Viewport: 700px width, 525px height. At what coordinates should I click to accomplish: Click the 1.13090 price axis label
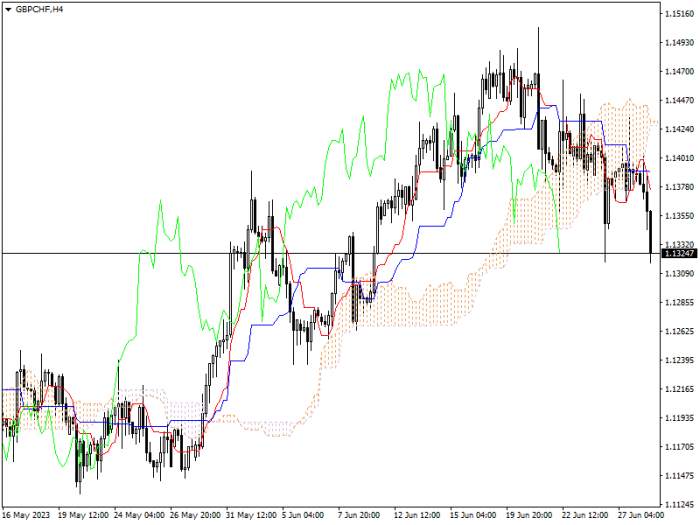tap(679, 274)
